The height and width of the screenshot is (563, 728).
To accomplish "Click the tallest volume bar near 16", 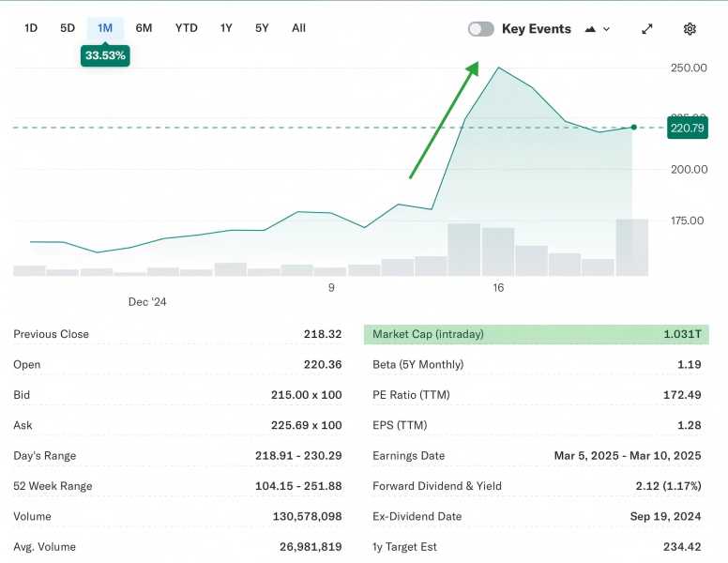I will pyautogui.click(x=463, y=250).
